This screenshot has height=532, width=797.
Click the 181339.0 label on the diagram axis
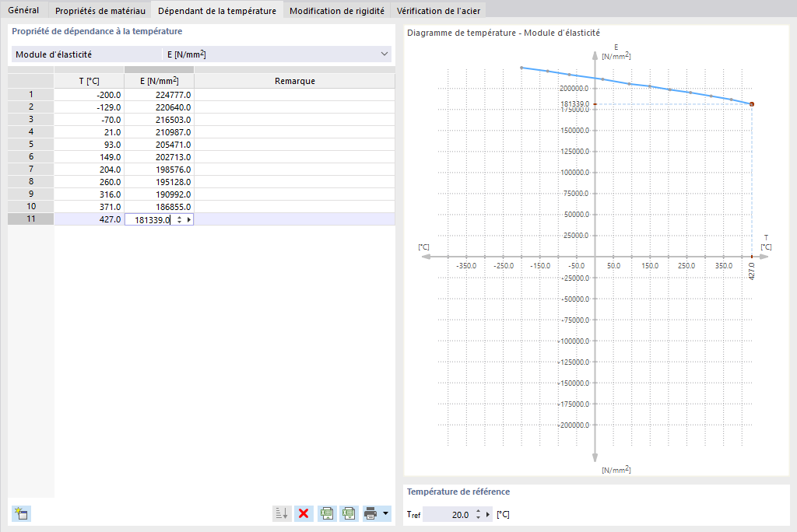[x=575, y=103]
